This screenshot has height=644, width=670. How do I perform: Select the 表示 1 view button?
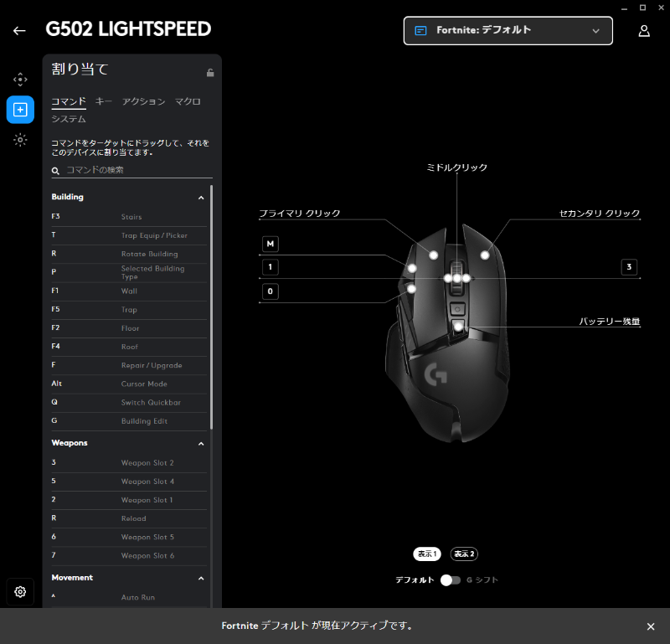(x=427, y=554)
